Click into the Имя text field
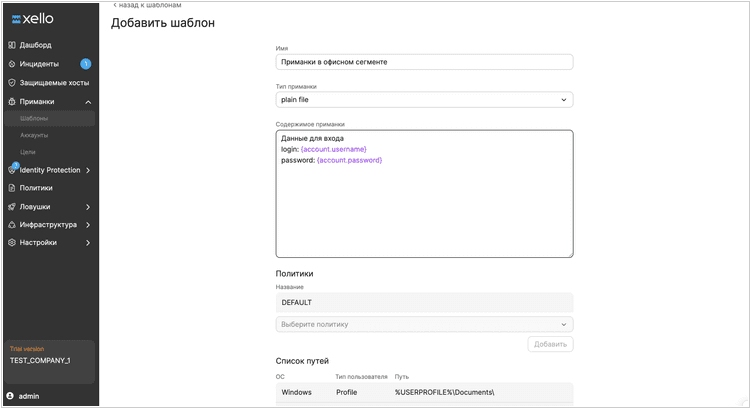 pyautogui.click(x=424, y=62)
